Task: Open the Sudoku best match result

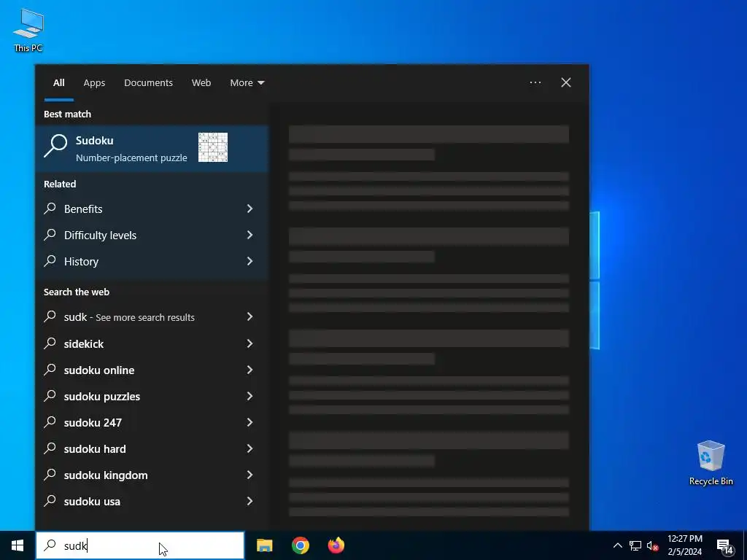Action: tap(152, 148)
